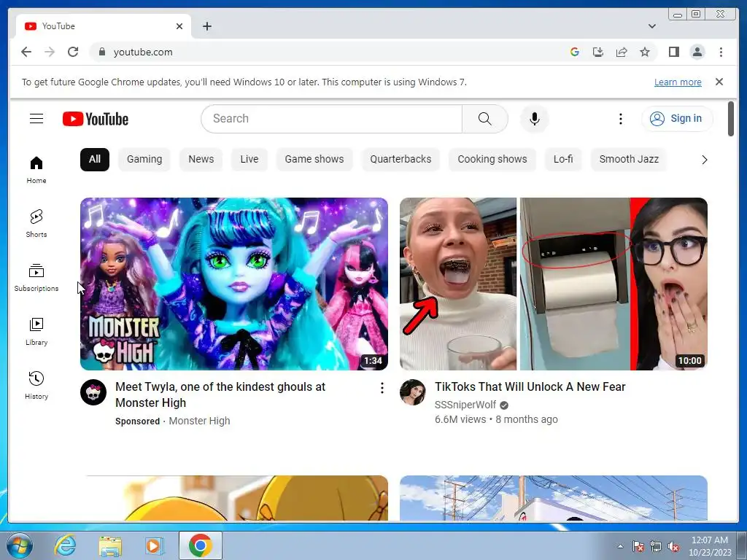
Task: Open the Chrome profile avatar
Action: tap(697, 52)
